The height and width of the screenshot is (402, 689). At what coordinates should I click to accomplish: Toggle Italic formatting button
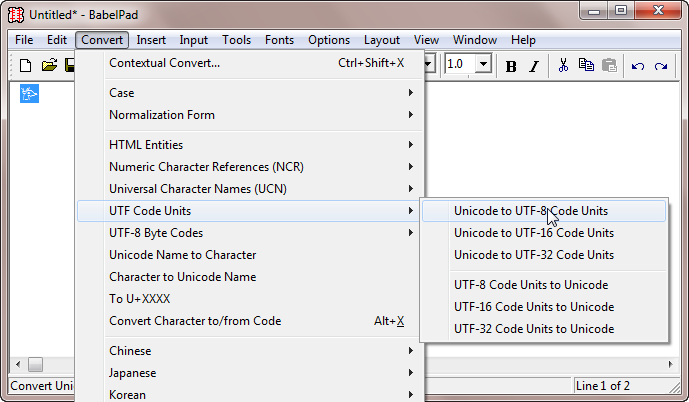(x=534, y=66)
